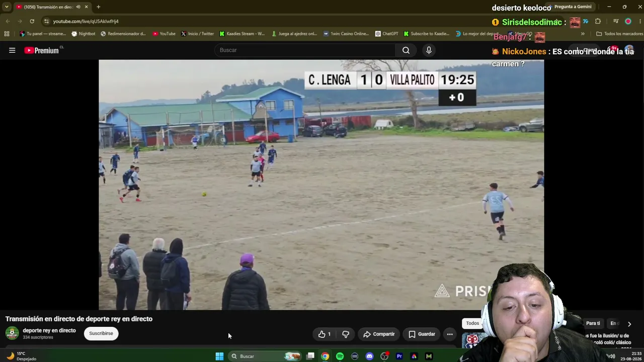644x362 pixels.
Task: Open Adobe Premiere Pro from the taskbar
Action: (399, 356)
